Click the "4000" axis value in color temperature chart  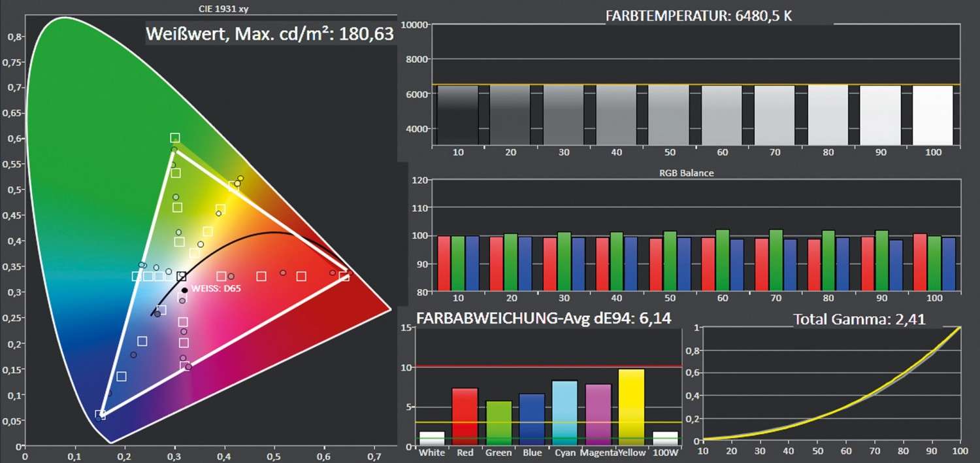(x=417, y=128)
